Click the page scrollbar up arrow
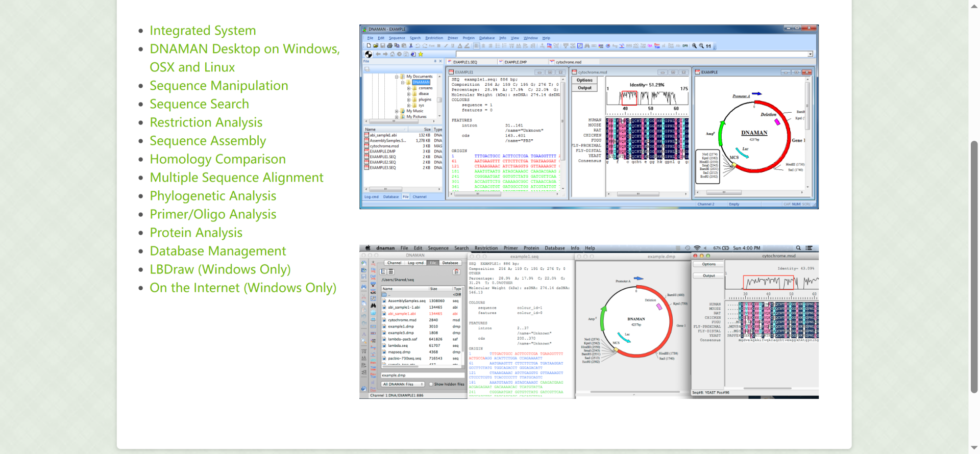This screenshot has width=980, height=454. 974,6
